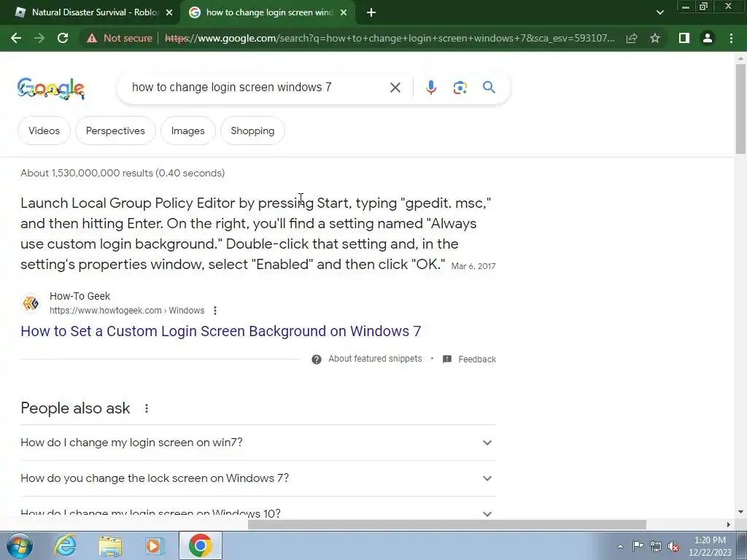Click into the Google search box

(258, 87)
